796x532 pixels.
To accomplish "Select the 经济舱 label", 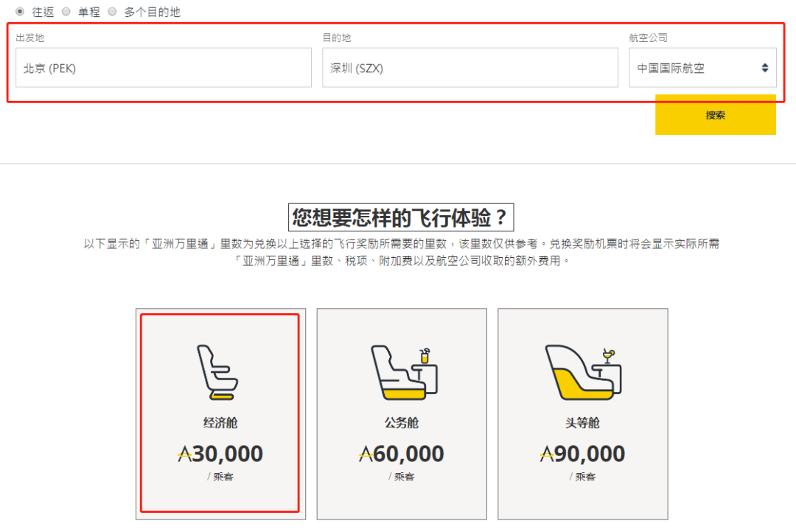I will [x=220, y=422].
